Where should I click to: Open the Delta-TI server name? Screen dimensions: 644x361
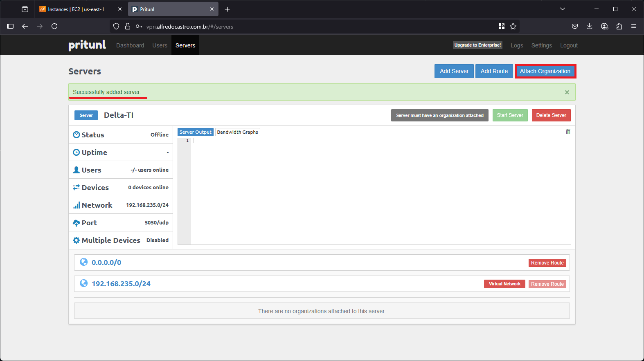[x=119, y=115]
